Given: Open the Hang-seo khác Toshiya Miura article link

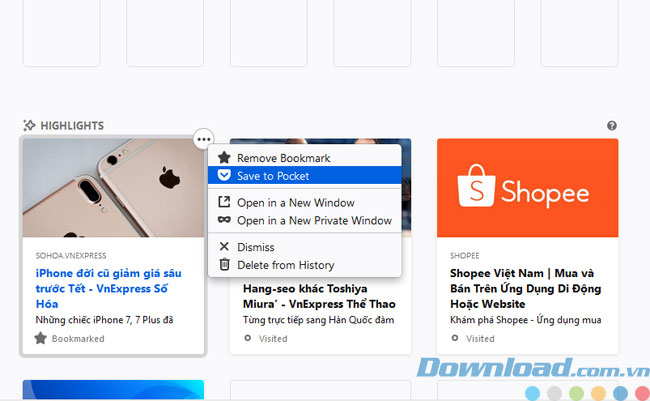Looking at the screenshot, I should pyautogui.click(x=319, y=296).
